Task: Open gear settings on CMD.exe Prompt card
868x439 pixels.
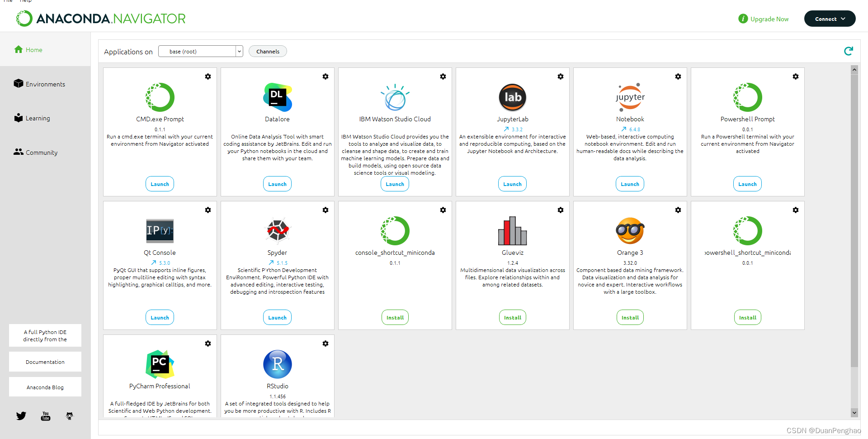Action: [208, 76]
